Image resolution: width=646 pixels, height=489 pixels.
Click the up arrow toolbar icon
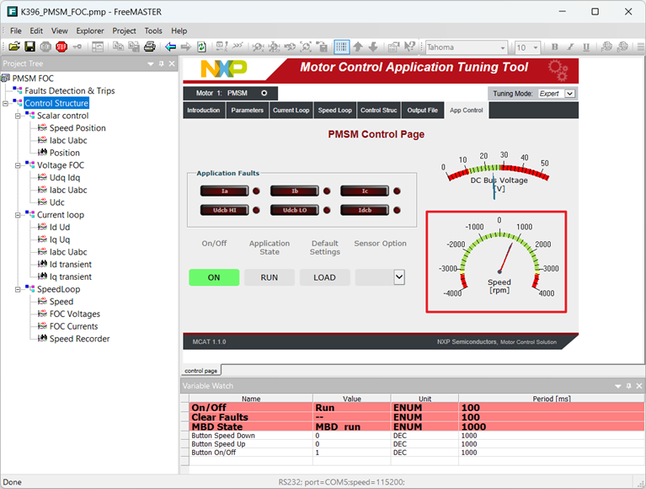pyautogui.click(x=358, y=47)
